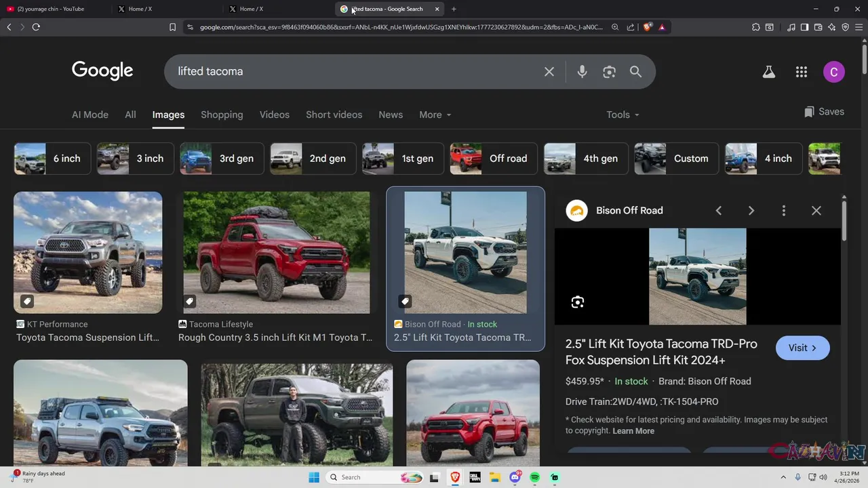Open KT Performance gray Tacoma thumbnail
868x488 pixels.
coord(88,252)
